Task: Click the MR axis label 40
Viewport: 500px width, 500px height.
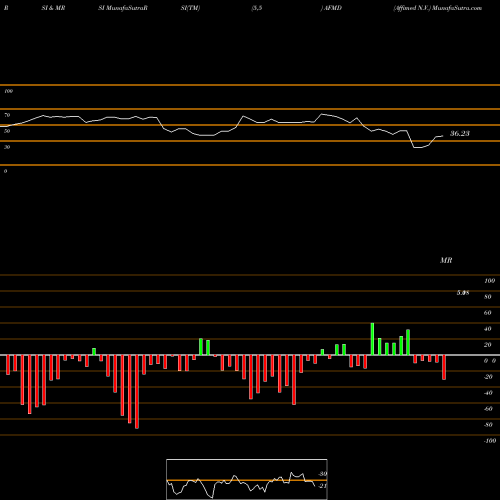Action: pyautogui.click(x=488, y=329)
